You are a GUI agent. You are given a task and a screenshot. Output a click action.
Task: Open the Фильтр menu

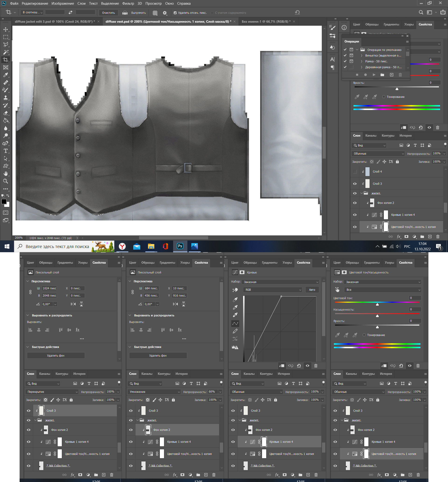128,4
